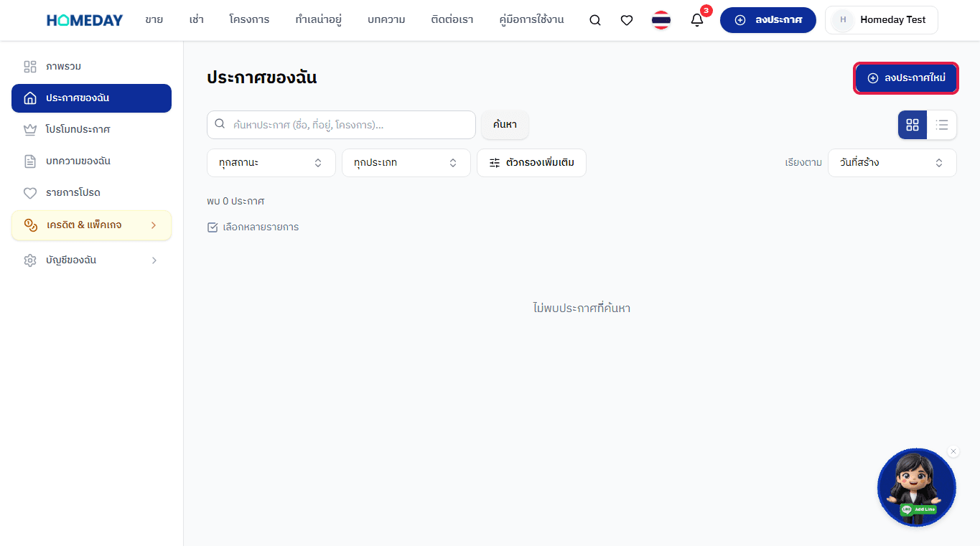Click coins icon beside เครดิต & แพ็คเกจ
This screenshot has width=980, height=551.
(30, 225)
